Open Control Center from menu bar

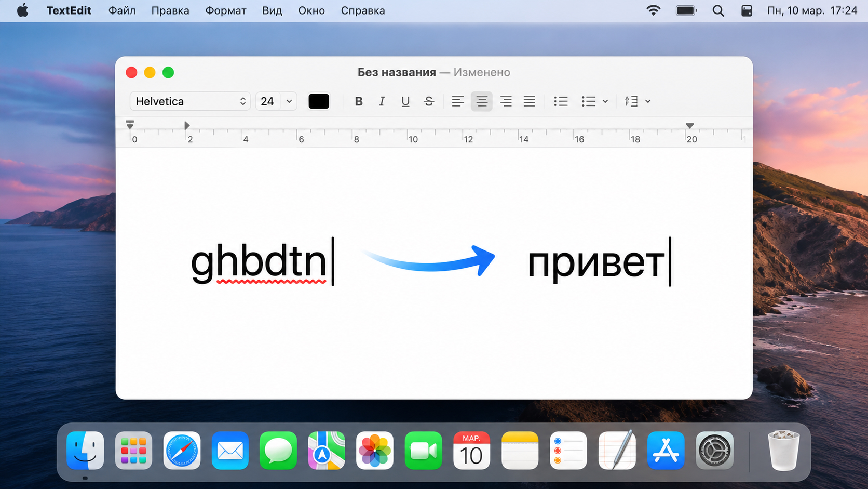(x=747, y=10)
